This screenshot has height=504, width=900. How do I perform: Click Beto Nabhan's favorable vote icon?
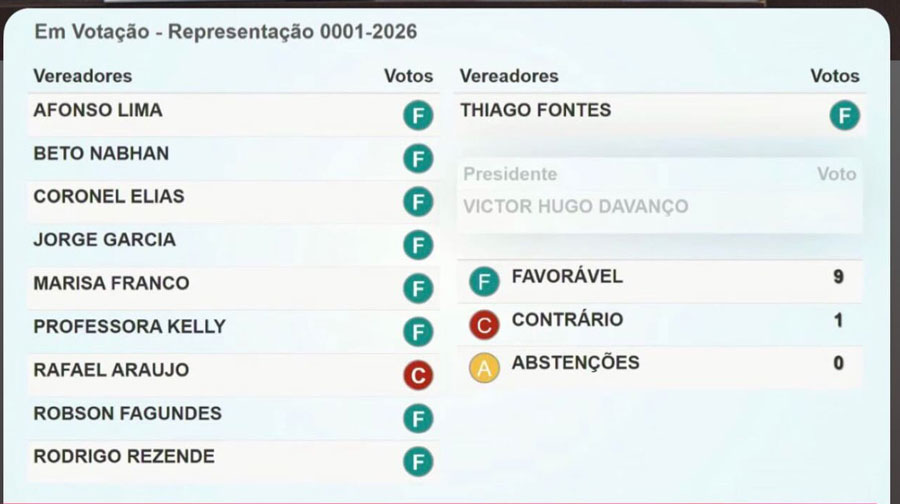[417, 159]
